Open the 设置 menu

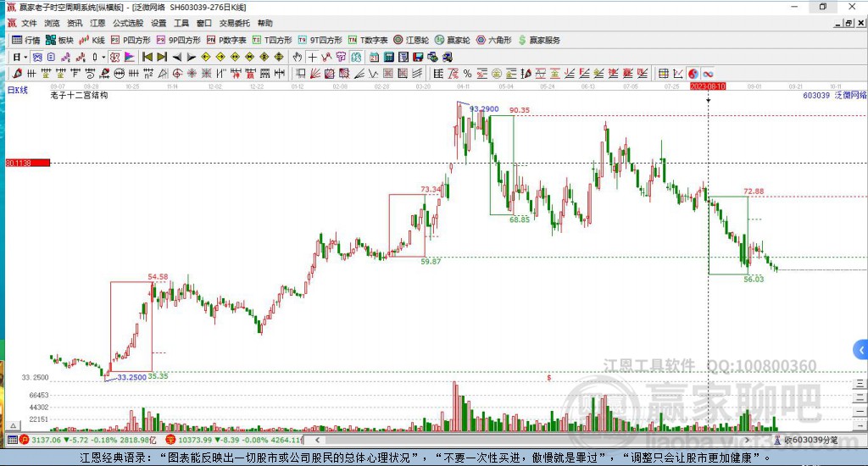click(159, 23)
